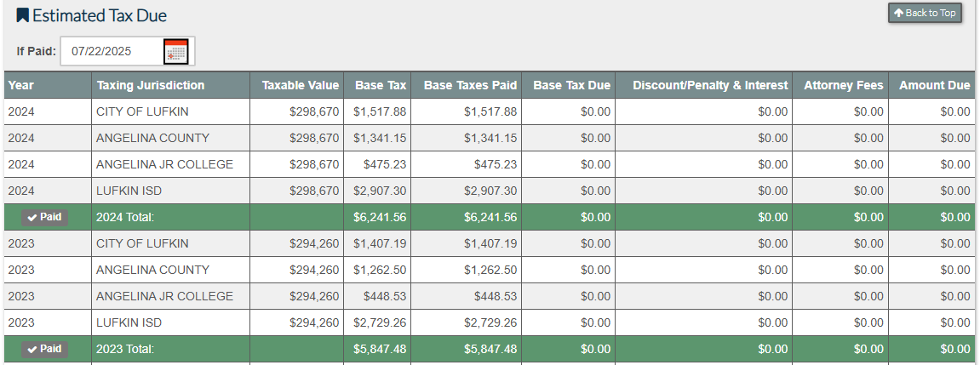Open the calendar date picker icon

tap(176, 52)
